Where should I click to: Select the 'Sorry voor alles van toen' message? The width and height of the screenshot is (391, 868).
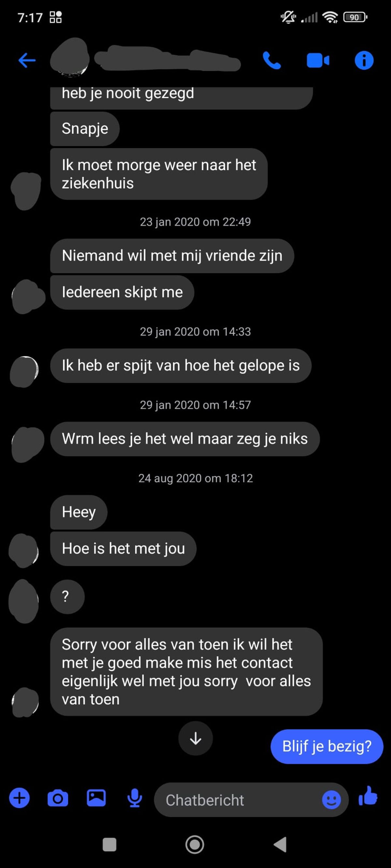(x=186, y=671)
